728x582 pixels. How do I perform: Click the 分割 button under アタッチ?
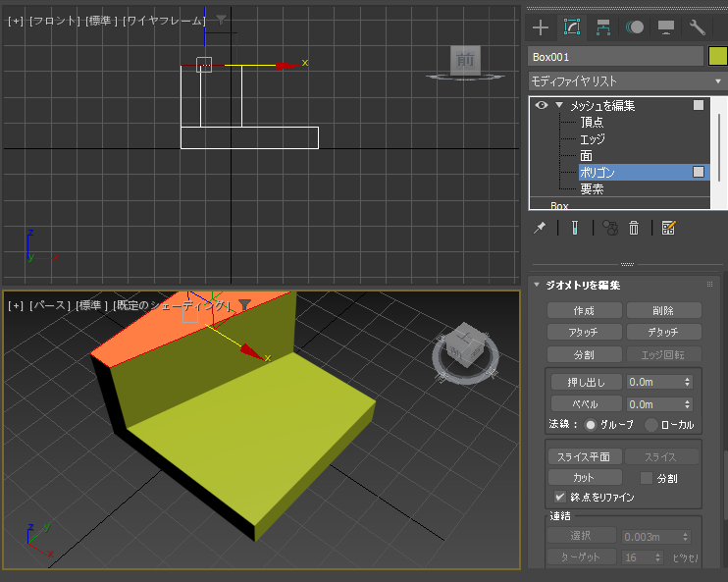pyautogui.click(x=584, y=354)
